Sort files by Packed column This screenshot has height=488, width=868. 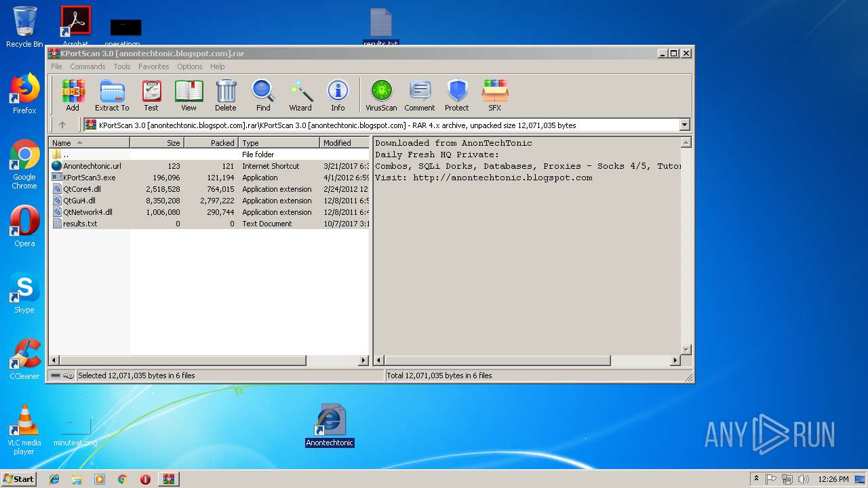pos(211,143)
